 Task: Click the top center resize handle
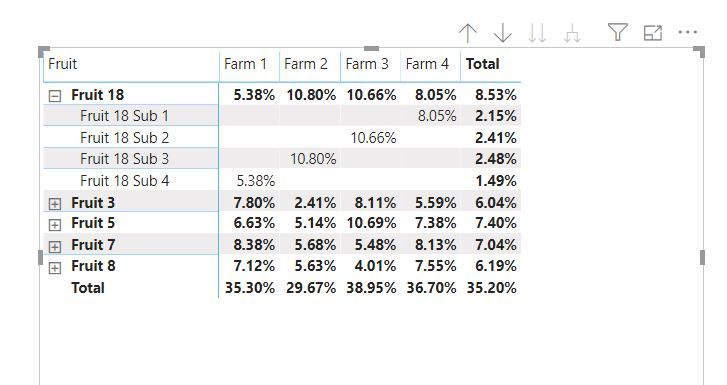click(x=371, y=48)
